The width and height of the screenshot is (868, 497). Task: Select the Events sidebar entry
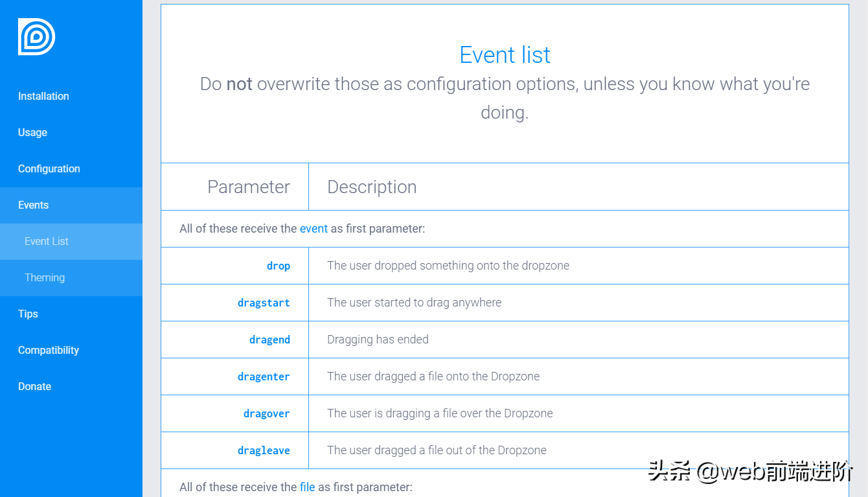33,205
